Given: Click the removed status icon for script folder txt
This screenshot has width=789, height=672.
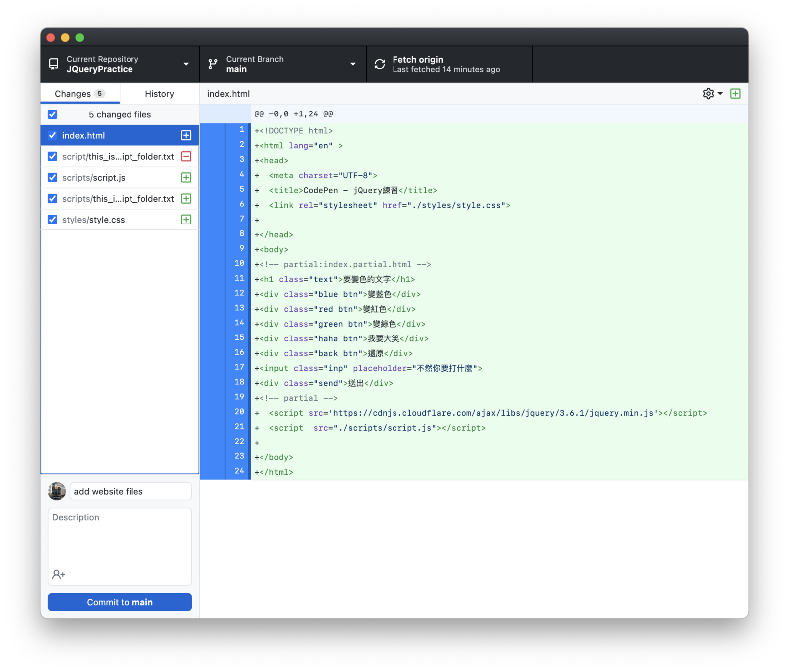Looking at the screenshot, I should pos(186,156).
